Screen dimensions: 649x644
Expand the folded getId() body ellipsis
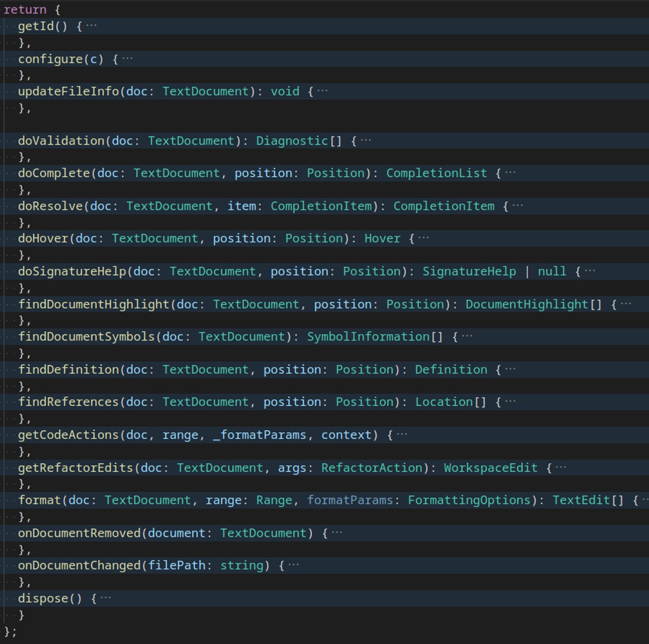point(91,26)
